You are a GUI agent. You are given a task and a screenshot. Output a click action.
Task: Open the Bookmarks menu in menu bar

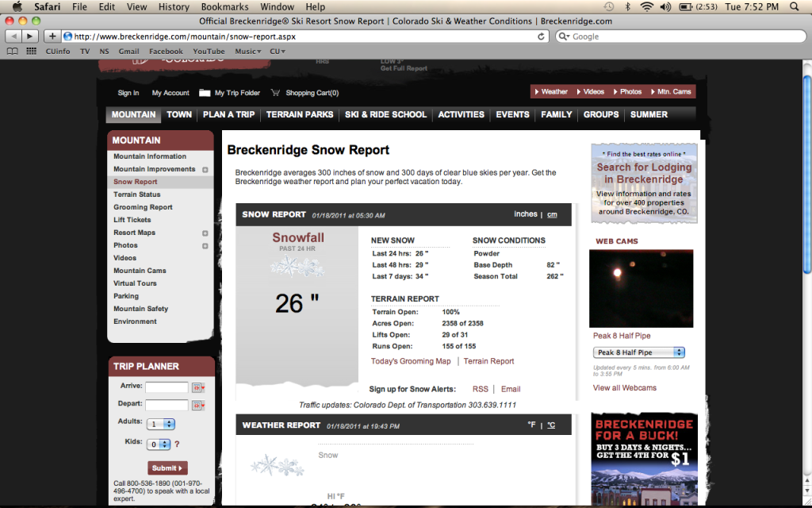[x=224, y=6]
